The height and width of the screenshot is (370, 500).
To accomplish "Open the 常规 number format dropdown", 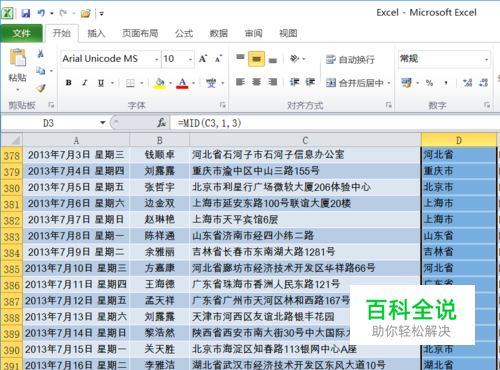I will 486,60.
